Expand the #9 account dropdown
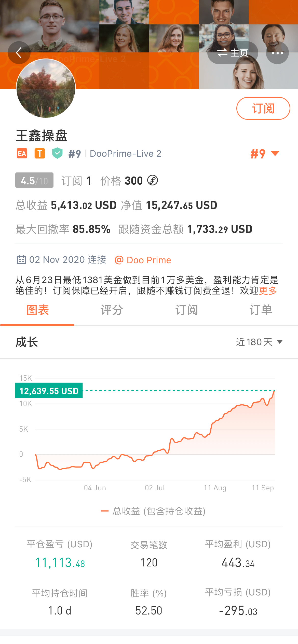 pyautogui.click(x=265, y=154)
